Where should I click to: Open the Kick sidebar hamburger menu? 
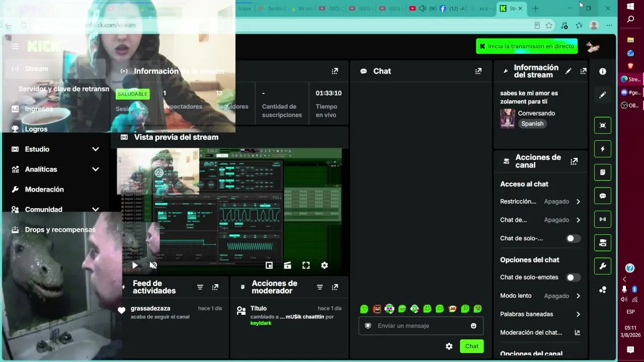coord(15,46)
